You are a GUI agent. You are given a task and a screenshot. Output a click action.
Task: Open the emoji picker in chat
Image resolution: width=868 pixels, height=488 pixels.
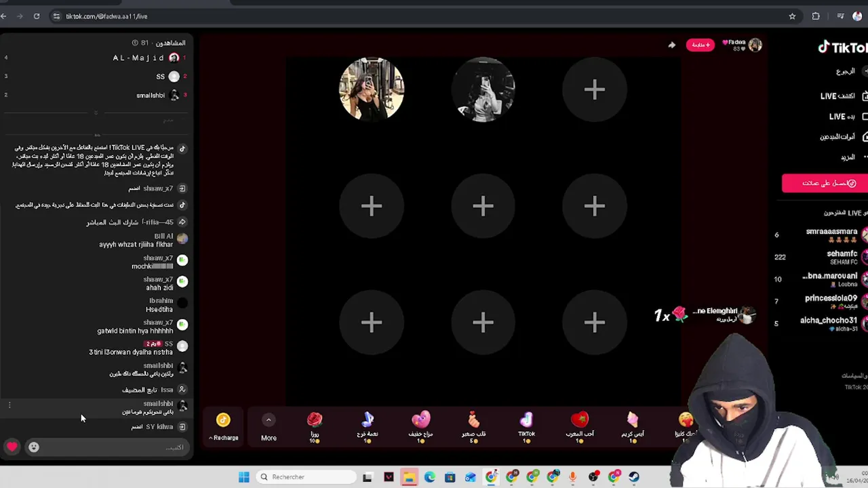coord(33,447)
